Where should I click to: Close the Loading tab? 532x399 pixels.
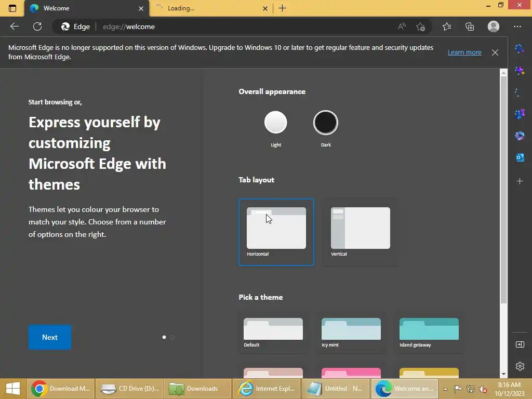(x=265, y=8)
